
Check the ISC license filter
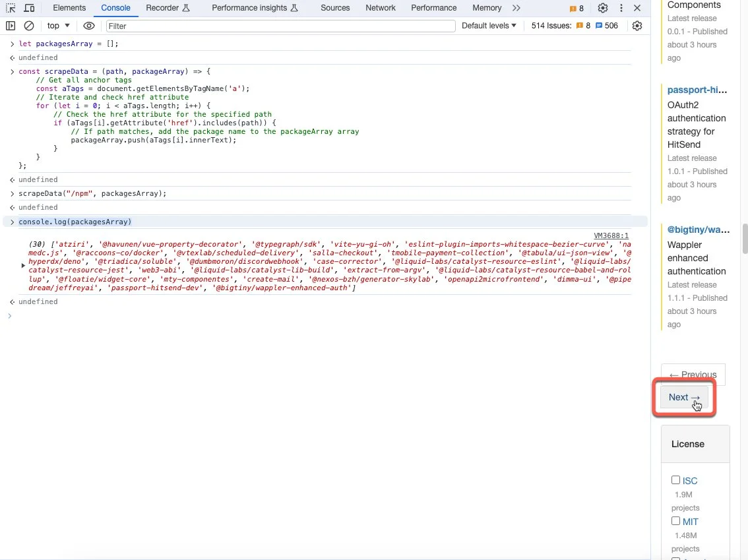[676, 480]
